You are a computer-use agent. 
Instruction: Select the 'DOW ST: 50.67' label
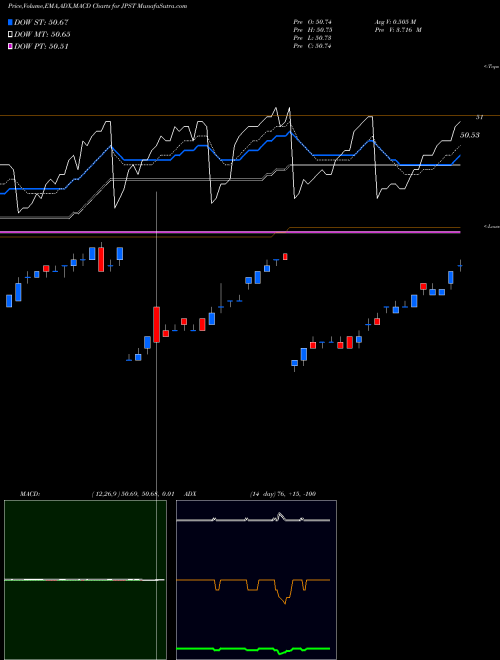click(41, 22)
